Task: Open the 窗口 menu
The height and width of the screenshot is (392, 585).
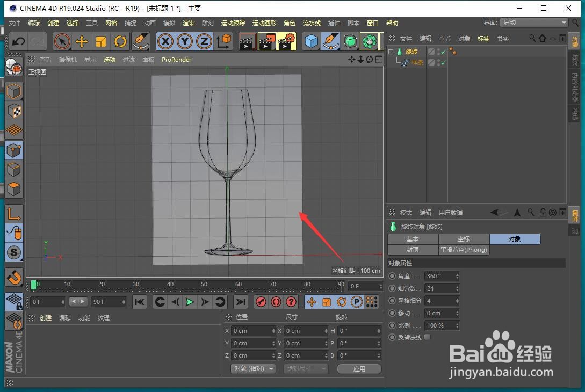Action: point(372,23)
